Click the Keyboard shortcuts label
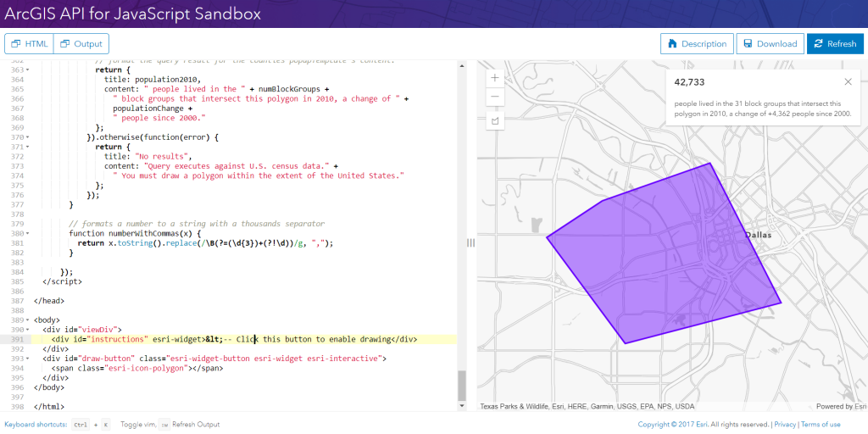 36,425
